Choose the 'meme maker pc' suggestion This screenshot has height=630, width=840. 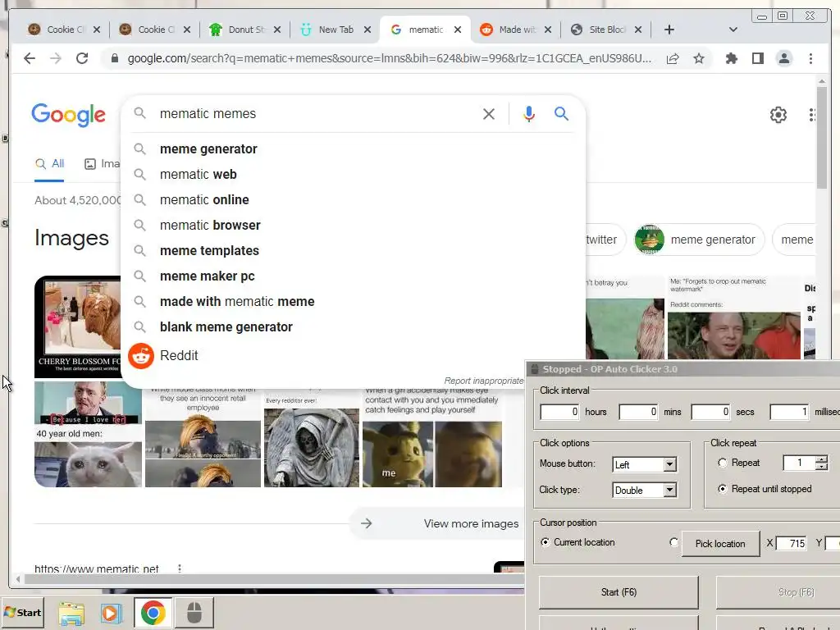tap(353, 276)
